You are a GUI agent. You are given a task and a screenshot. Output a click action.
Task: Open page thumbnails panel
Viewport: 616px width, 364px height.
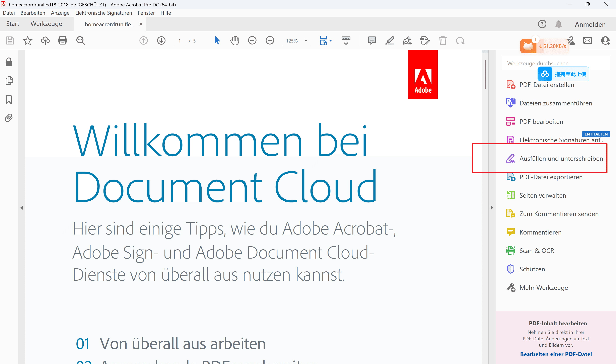click(x=9, y=81)
